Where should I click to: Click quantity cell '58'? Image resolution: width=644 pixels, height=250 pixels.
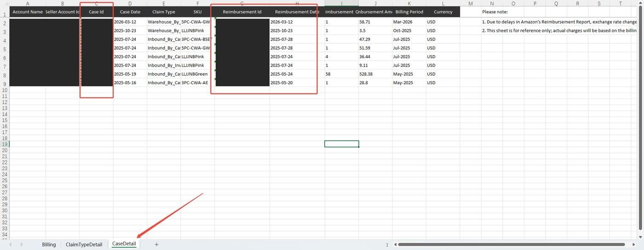tap(342, 74)
